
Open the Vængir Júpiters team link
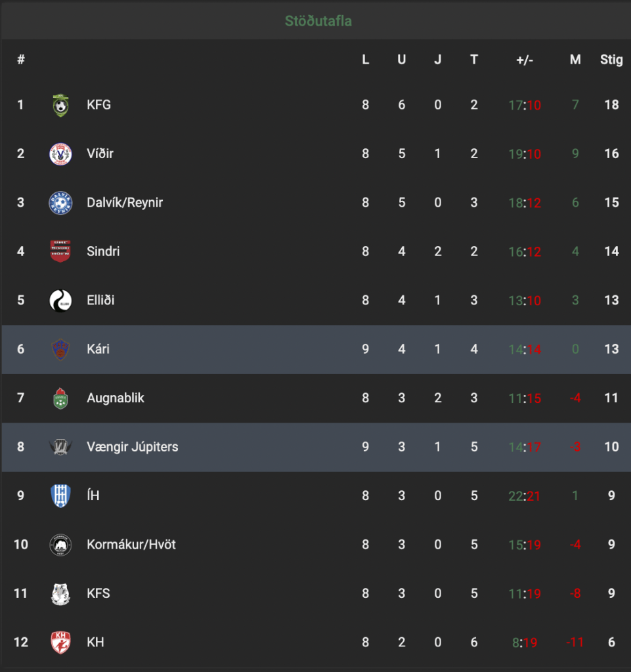pyautogui.click(x=133, y=447)
